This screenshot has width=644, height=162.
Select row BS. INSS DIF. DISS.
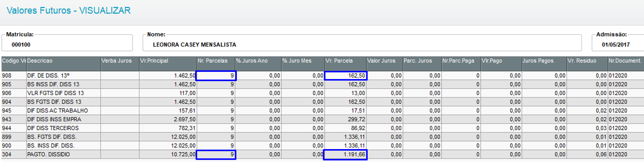[322, 146]
